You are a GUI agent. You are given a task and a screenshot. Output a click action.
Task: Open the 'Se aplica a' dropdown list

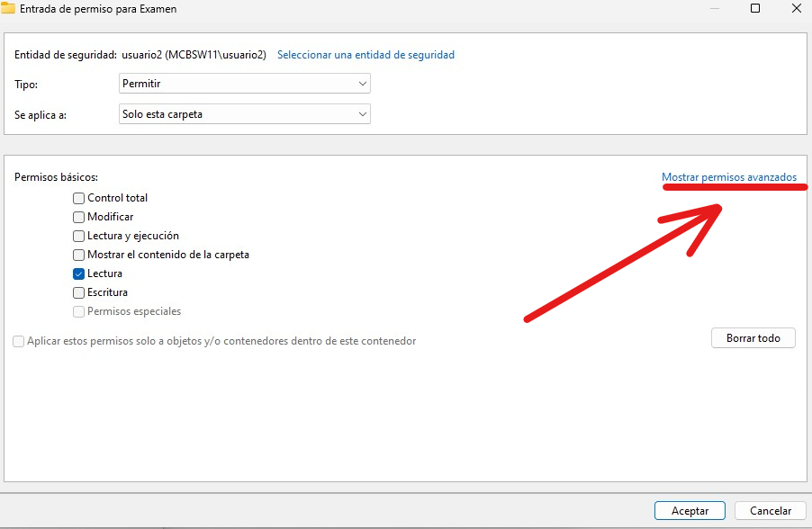(x=245, y=114)
